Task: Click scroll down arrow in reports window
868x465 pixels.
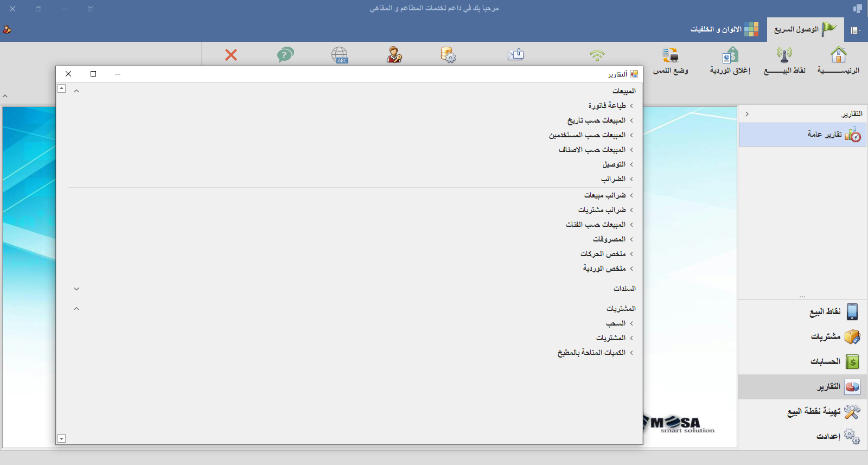Action: tap(62, 438)
